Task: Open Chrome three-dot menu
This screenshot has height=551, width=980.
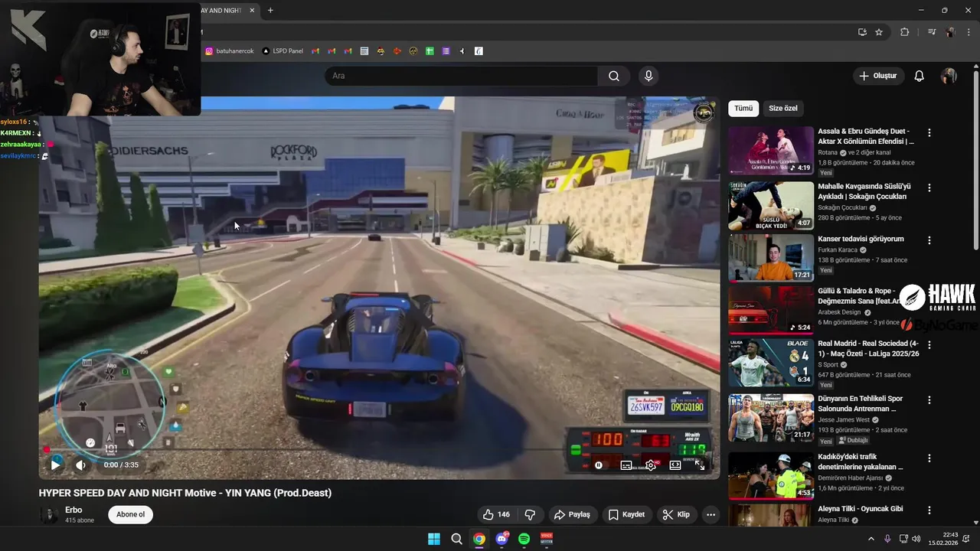Action: (x=967, y=32)
